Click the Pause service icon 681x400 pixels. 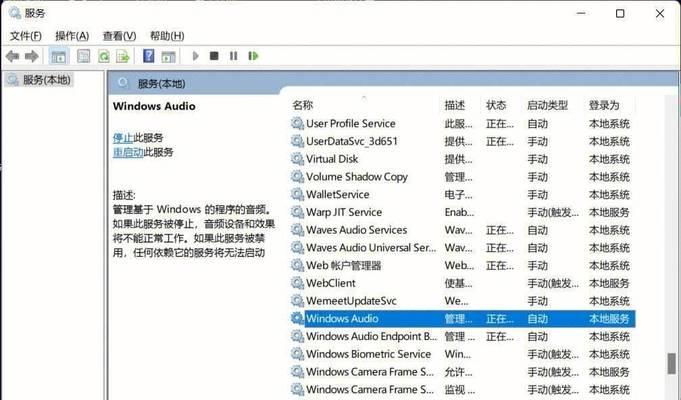(x=234, y=56)
